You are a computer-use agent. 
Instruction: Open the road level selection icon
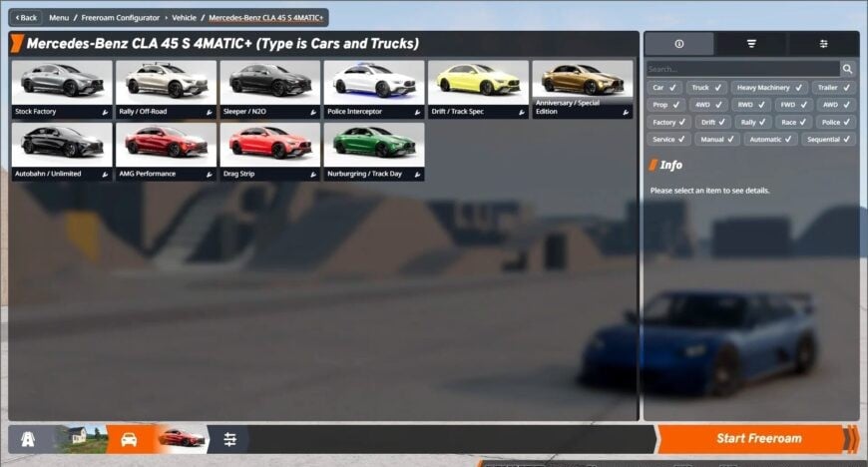28,439
